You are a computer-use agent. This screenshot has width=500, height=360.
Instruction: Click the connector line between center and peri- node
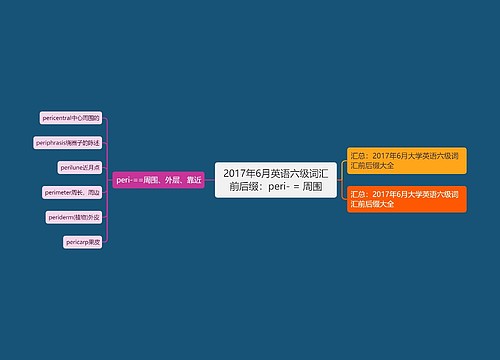pos(209,180)
